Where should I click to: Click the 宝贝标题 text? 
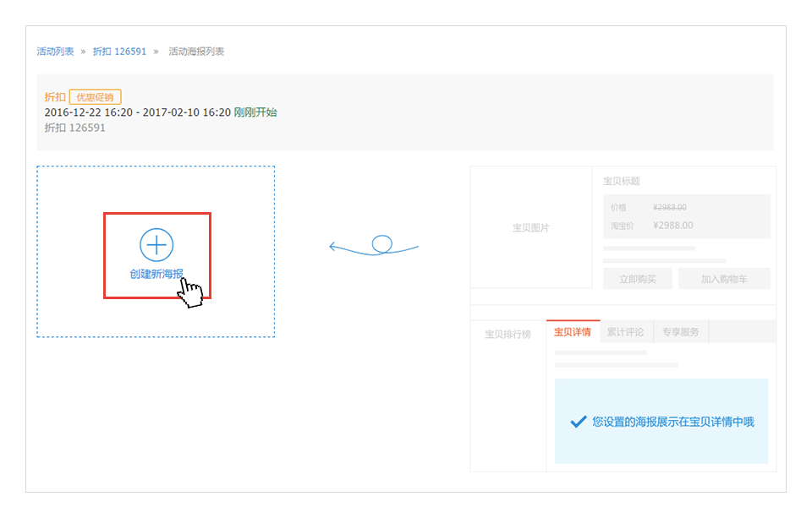coord(622,181)
